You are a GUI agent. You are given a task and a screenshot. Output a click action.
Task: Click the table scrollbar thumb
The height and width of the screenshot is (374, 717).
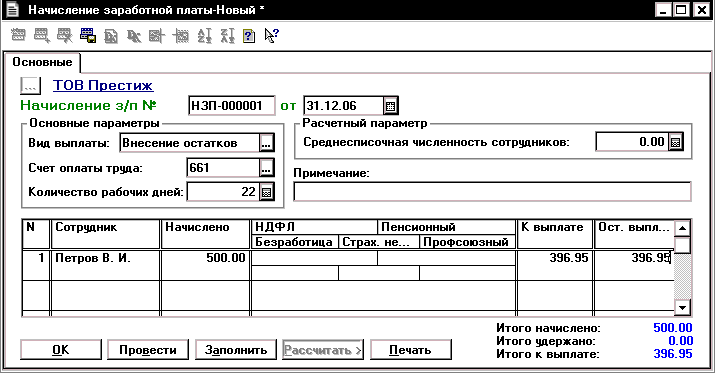pyautogui.click(x=682, y=246)
